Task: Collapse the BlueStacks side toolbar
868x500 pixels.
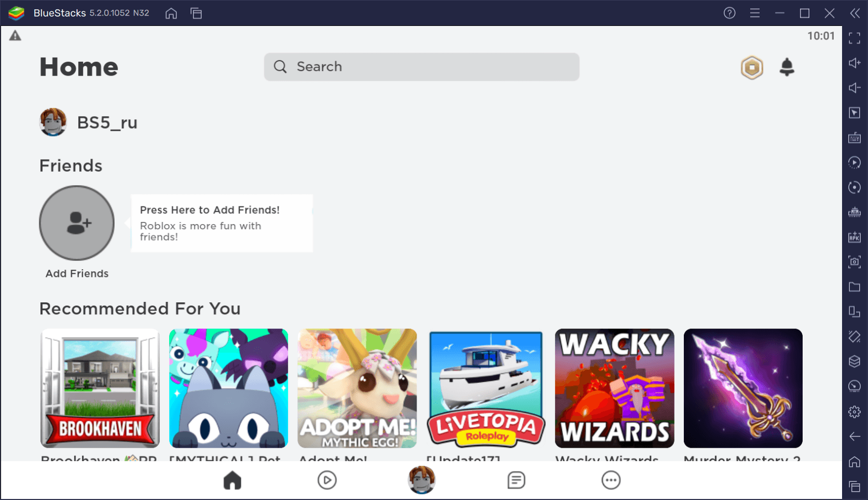Action: pos(855,13)
